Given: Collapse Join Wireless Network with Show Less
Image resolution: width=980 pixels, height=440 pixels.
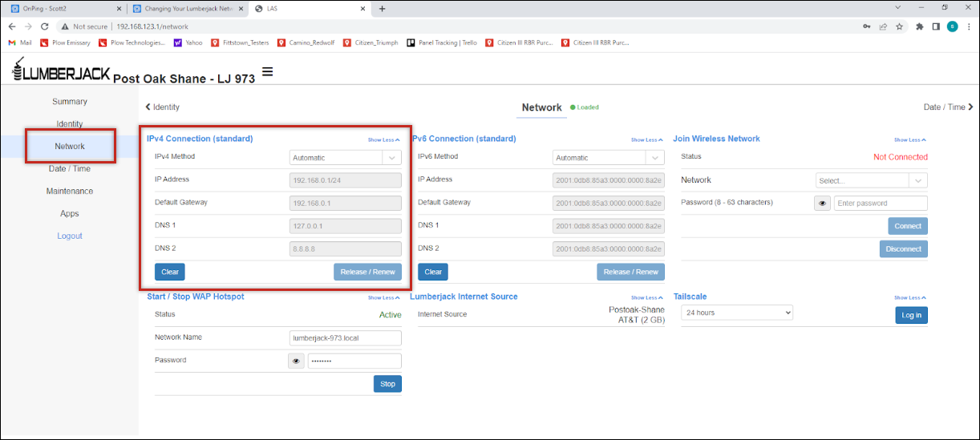Looking at the screenshot, I should (910, 140).
